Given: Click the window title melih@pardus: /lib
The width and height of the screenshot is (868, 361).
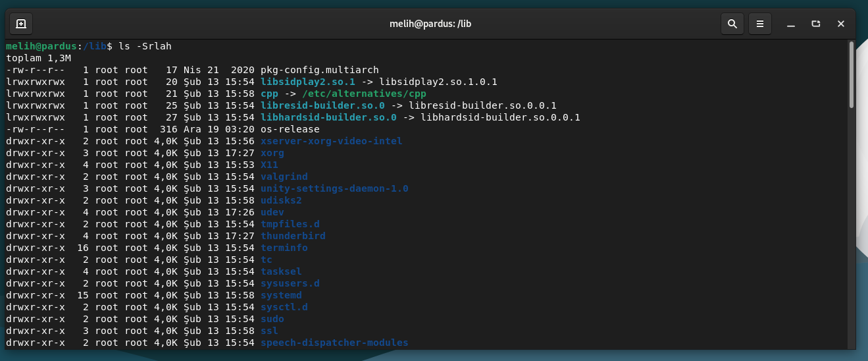Looking at the screenshot, I should (430, 24).
